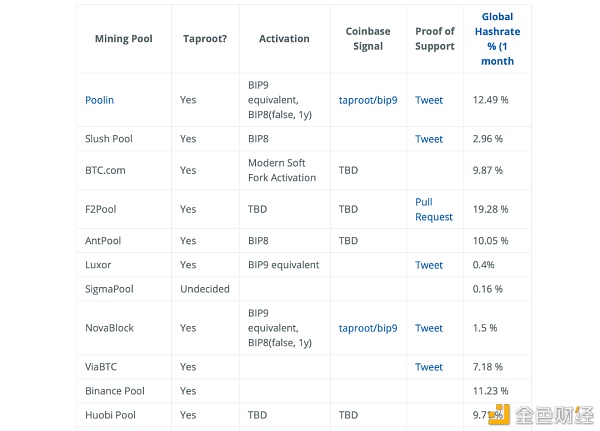Image resolution: width=600 pixels, height=431 pixels.
Task: Open NovaBlock's Tweet proof link
Action: [x=429, y=328]
